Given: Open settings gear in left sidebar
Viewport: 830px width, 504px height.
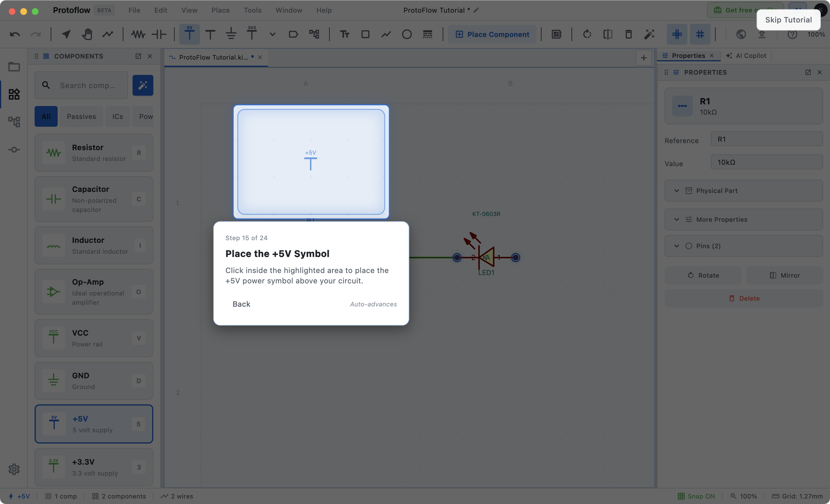Looking at the screenshot, I should tap(14, 469).
